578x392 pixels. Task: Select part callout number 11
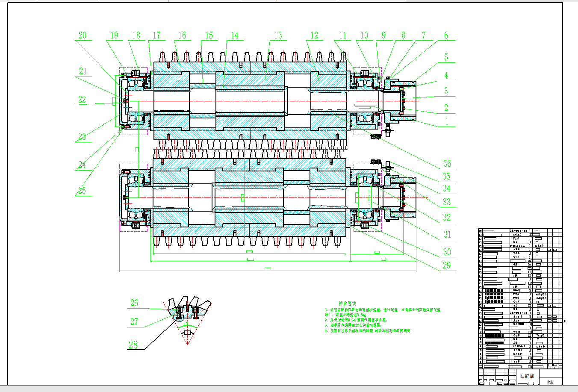(x=343, y=35)
